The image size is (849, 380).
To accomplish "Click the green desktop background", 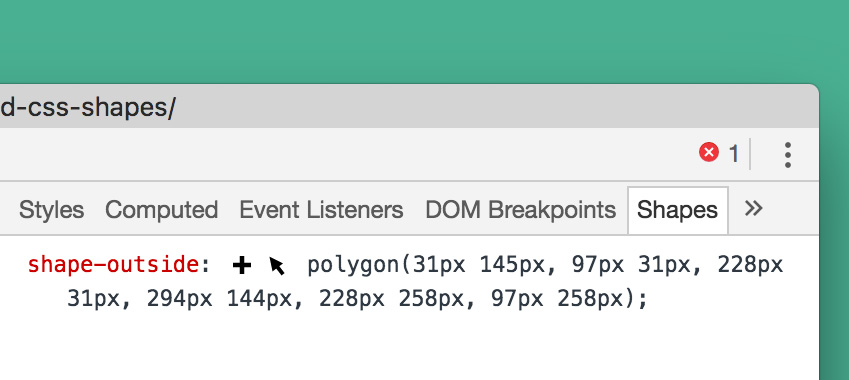I will pyautogui.click(x=412, y=41).
